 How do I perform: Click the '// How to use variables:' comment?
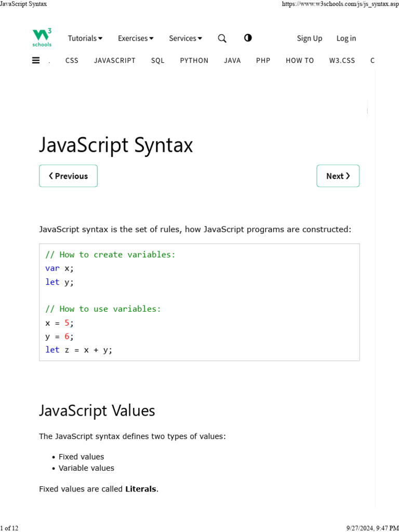(103, 309)
